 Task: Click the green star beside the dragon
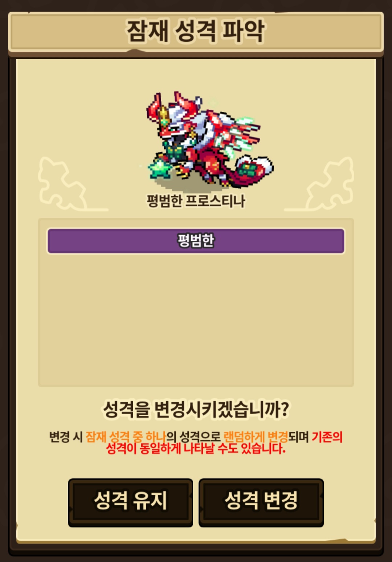tap(159, 168)
